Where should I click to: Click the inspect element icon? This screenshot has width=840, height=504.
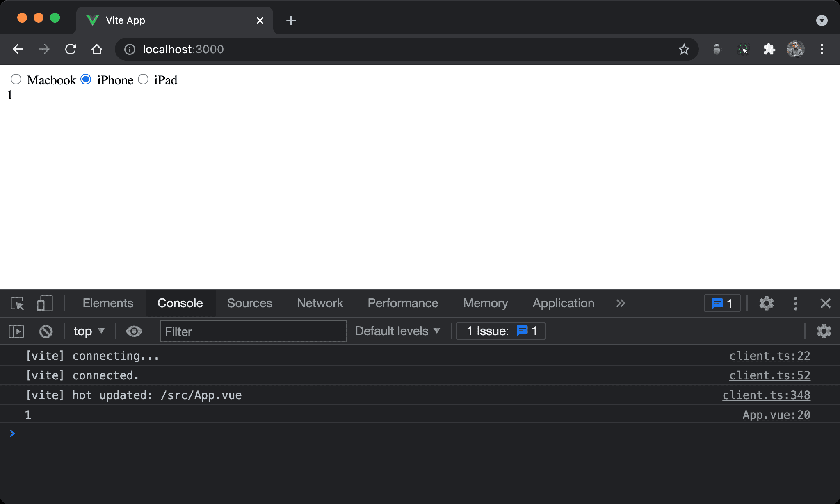(x=17, y=303)
